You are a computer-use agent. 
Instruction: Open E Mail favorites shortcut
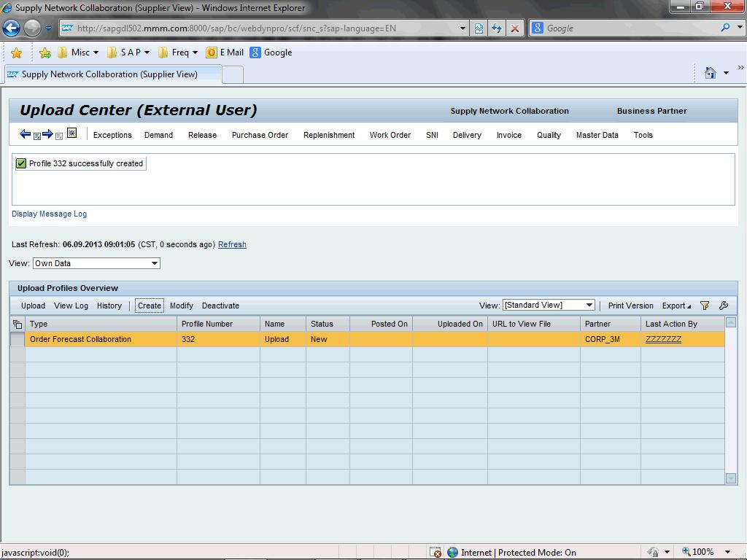225,52
